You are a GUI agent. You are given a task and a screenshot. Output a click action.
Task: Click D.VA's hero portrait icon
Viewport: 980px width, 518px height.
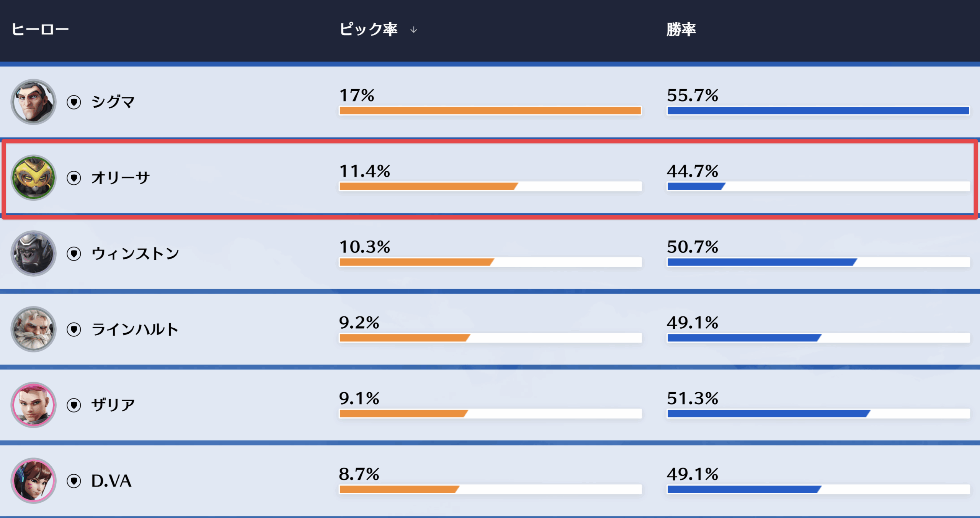coord(34,480)
